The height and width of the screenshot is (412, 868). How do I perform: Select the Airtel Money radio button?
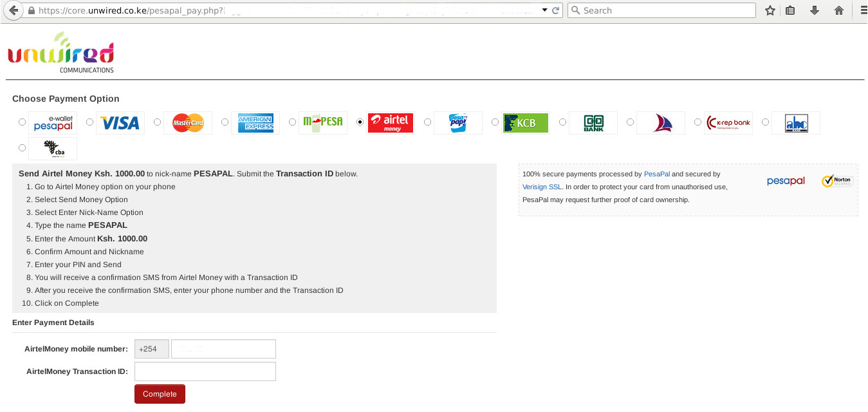[360, 122]
